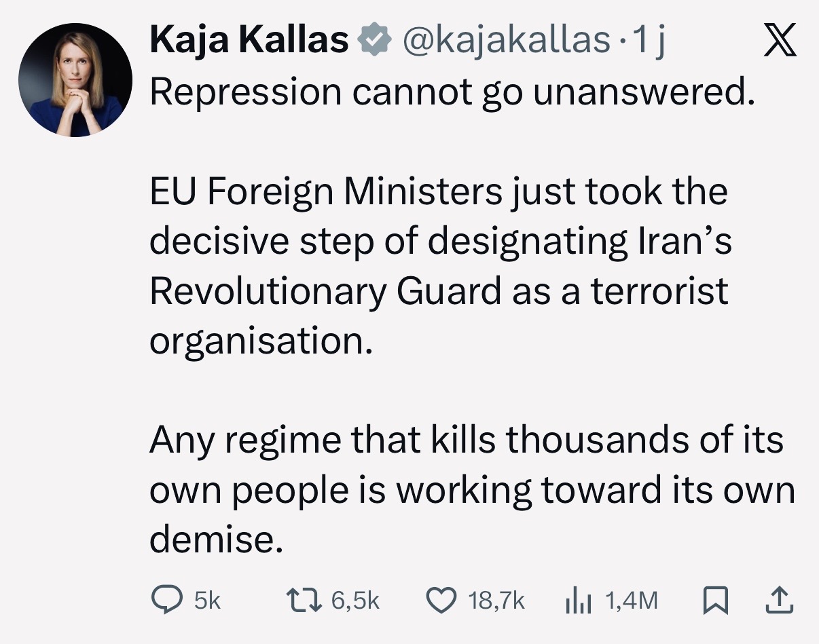Screen dimensions: 819x644
Task: Click the X logo in the corner
Action: [x=778, y=42]
